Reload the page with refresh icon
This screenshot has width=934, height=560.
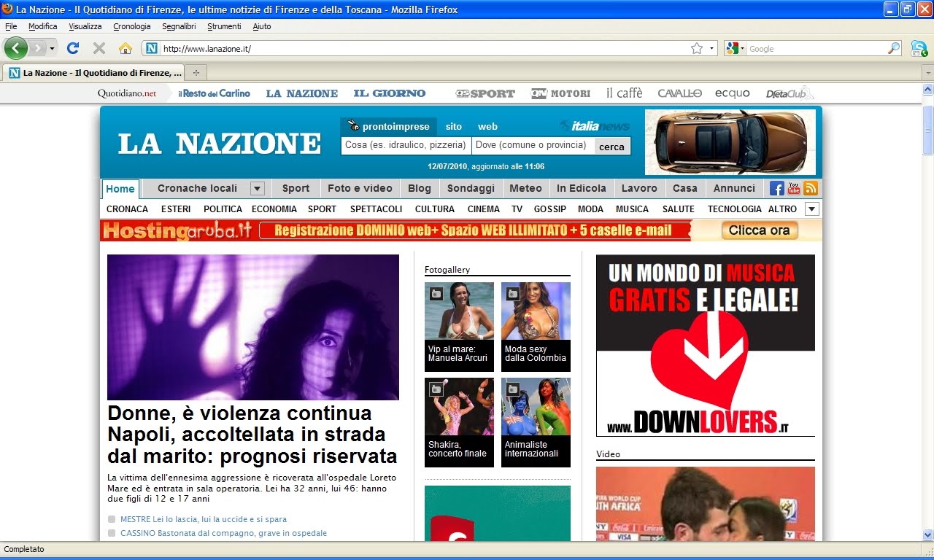pyautogui.click(x=72, y=48)
